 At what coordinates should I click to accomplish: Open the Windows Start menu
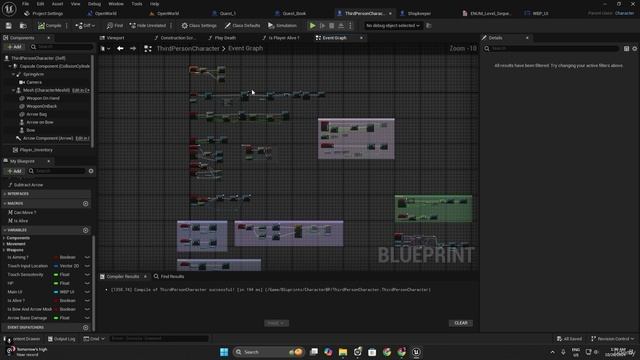coord(224,352)
